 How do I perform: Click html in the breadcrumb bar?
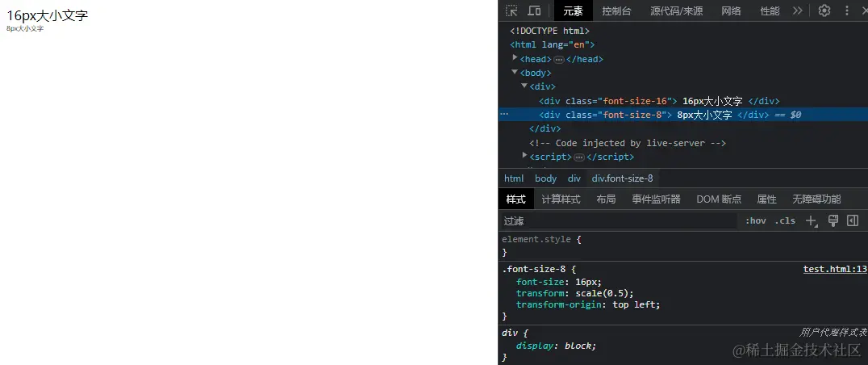[514, 178]
